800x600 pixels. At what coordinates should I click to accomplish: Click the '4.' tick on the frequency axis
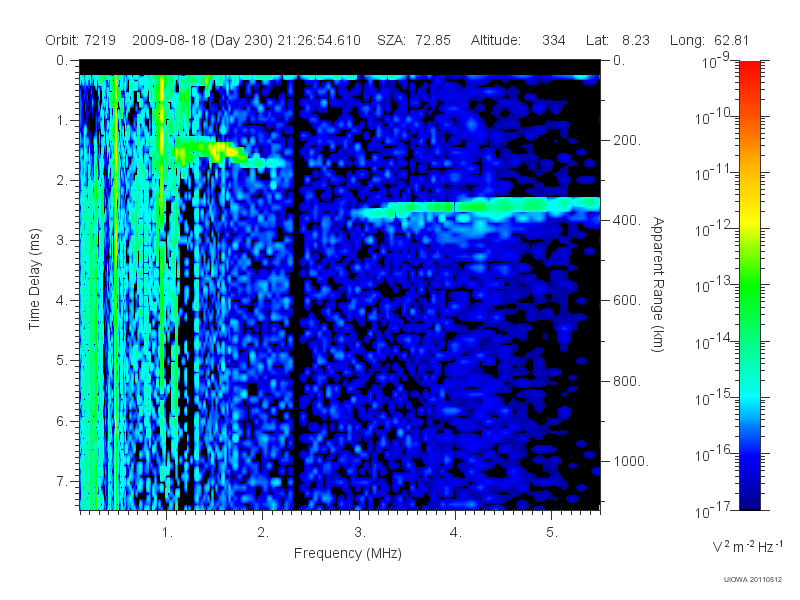[456, 533]
